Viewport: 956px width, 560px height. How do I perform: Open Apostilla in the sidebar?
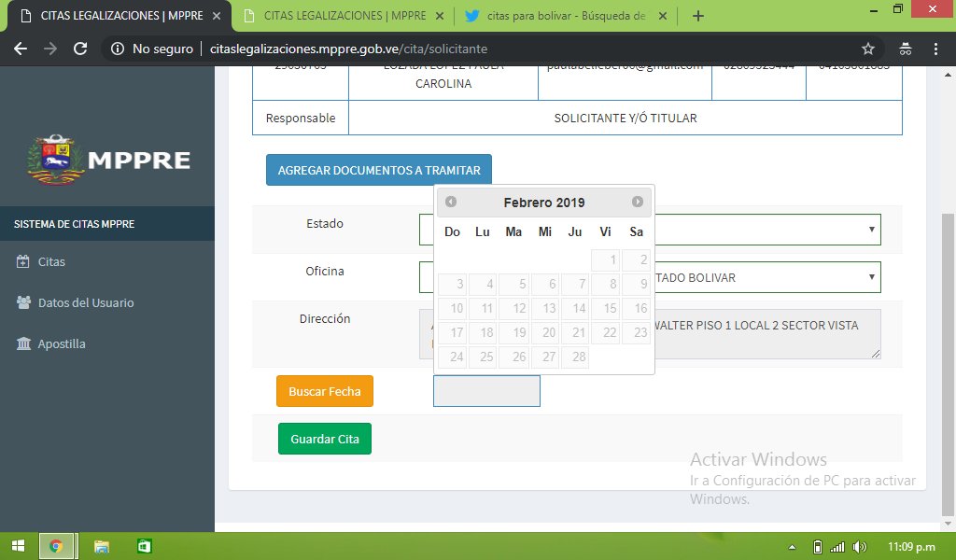point(62,343)
